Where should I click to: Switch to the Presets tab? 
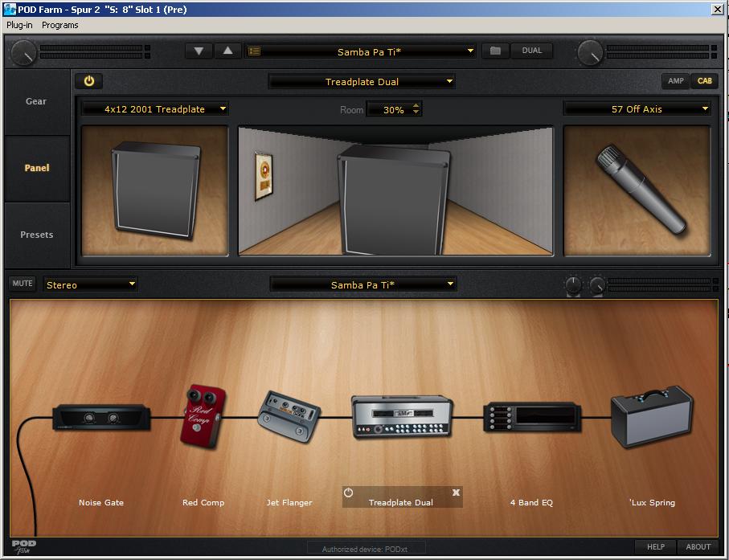pos(37,235)
